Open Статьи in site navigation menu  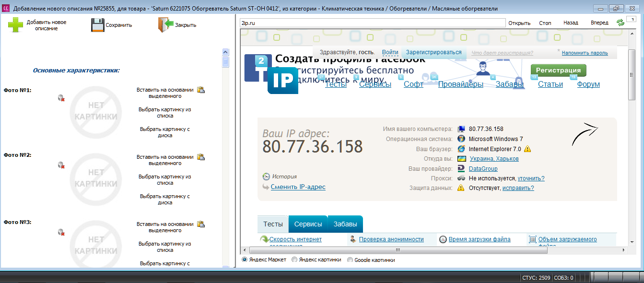(550, 84)
